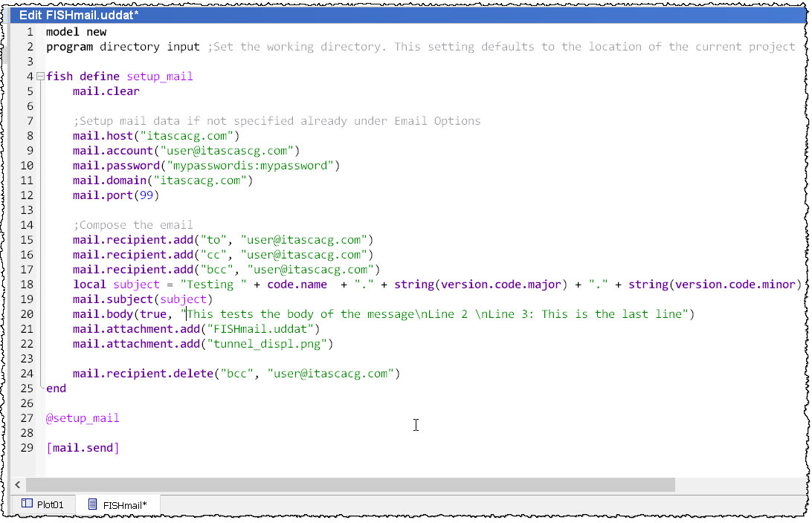Click the FISHmail tab's document icon
812x523 pixels.
[x=92, y=504]
